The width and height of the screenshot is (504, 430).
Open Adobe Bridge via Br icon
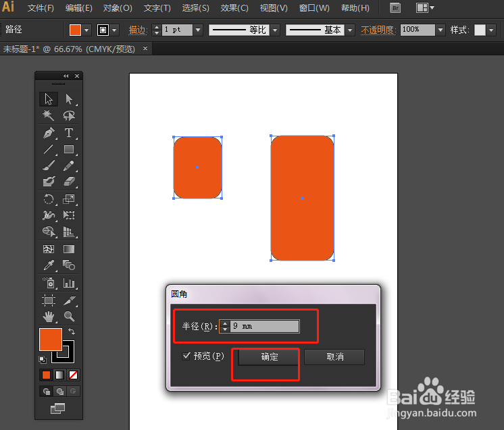[x=395, y=8]
